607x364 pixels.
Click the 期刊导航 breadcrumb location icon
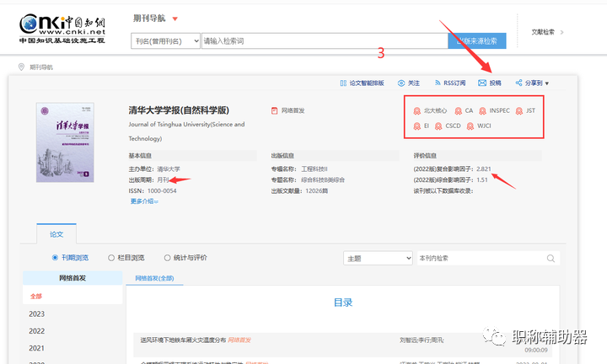click(x=21, y=67)
